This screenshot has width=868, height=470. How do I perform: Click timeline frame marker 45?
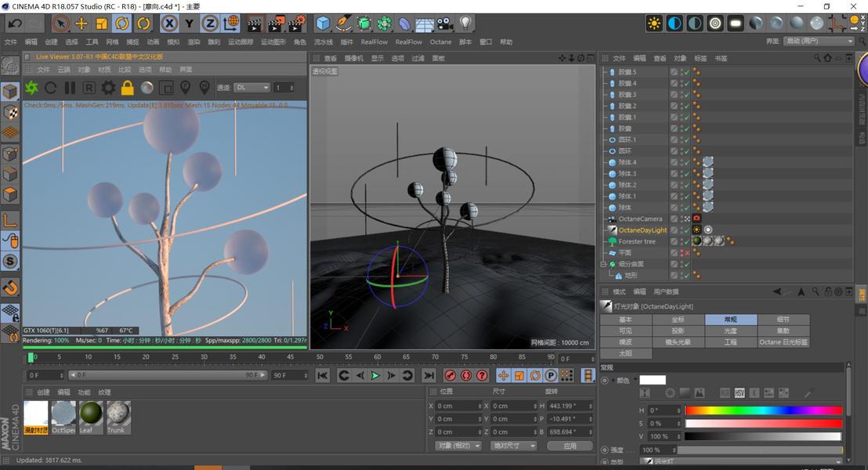pos(291,357)
